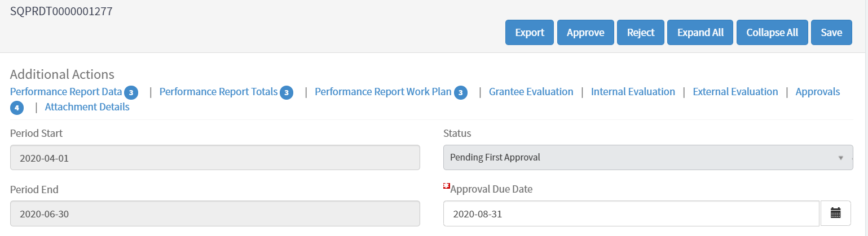Open the Internal Evaluation link
This screenshot has height=236, width=868.
[x=633, y=92]
